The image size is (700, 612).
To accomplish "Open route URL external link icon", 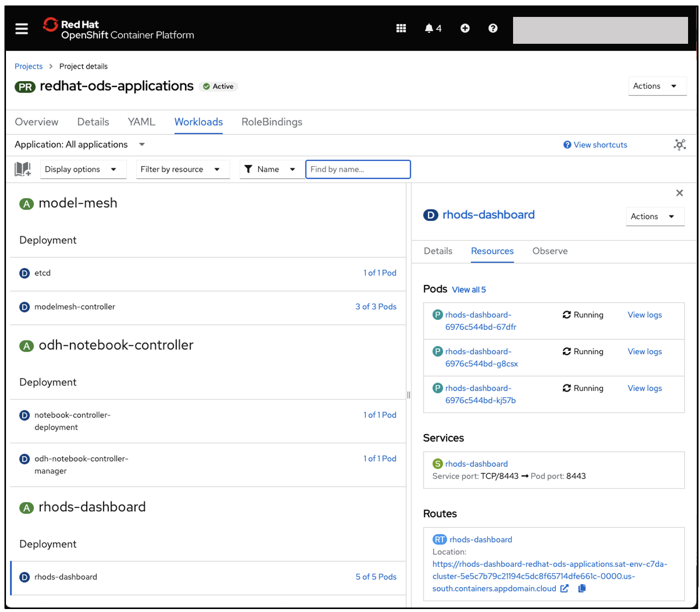I will (x=564, y=589).
